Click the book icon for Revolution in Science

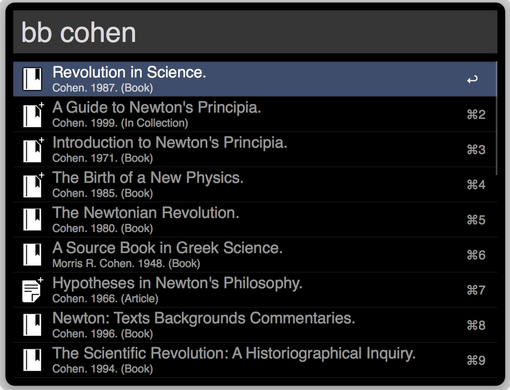coord(32,79)
